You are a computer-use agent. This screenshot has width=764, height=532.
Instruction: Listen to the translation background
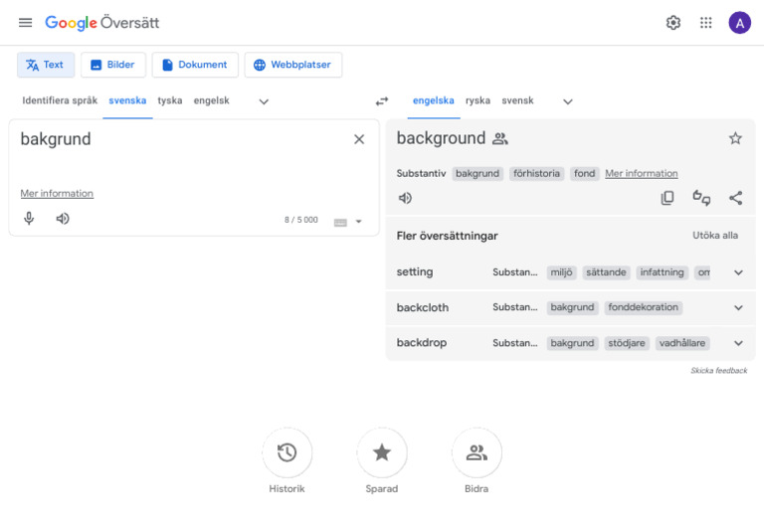(x=406, y=198)
